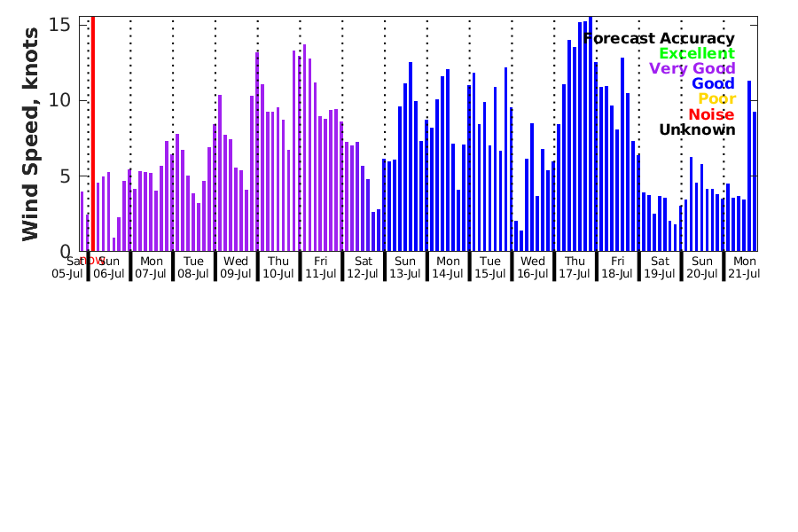Click the 'Forecast Accuracy' legend title

point(659,38)
